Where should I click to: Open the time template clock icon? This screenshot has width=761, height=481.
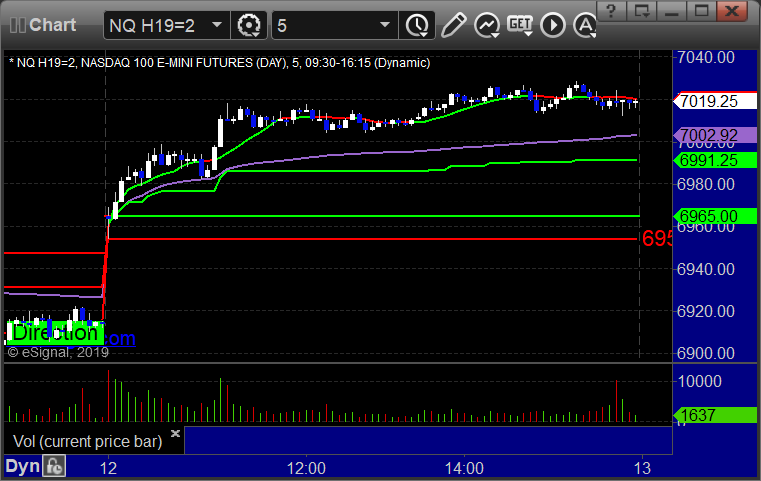pos(417,25)
